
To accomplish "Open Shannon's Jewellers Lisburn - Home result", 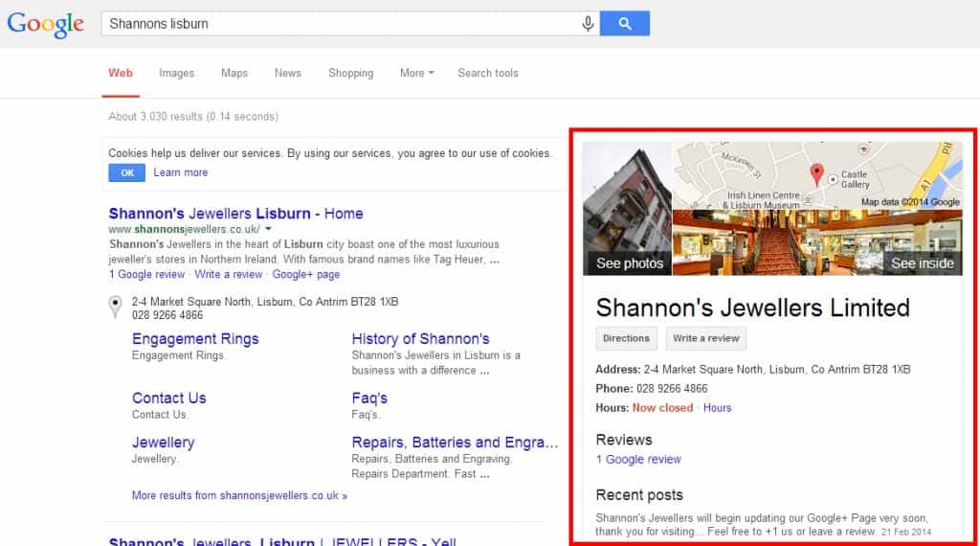I will coord(235,214).
